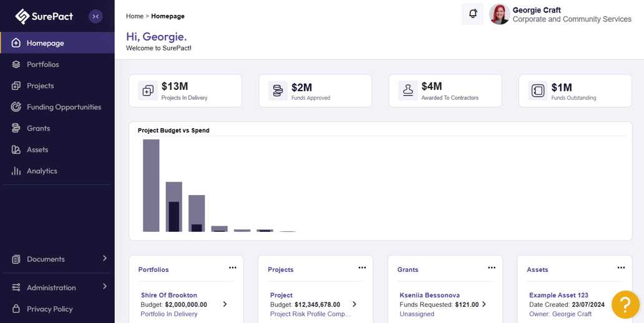Expand the Documents menu chevron

click(105, 258)
